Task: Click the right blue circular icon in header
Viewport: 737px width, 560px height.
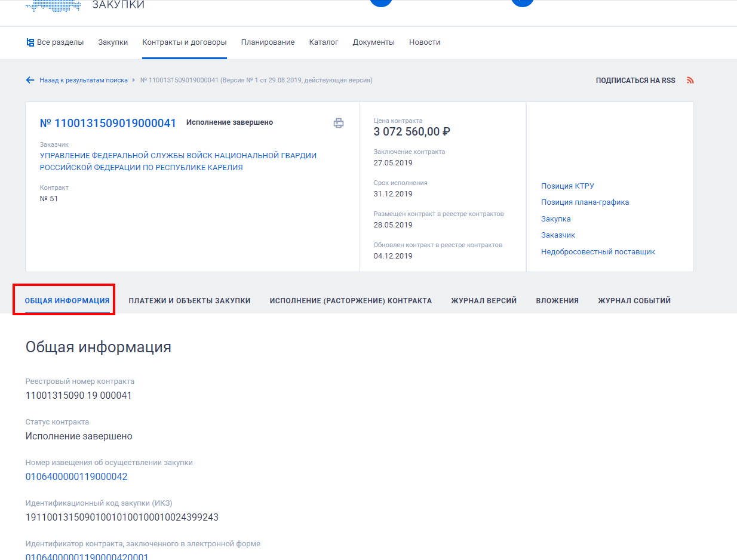Action: 523,3
